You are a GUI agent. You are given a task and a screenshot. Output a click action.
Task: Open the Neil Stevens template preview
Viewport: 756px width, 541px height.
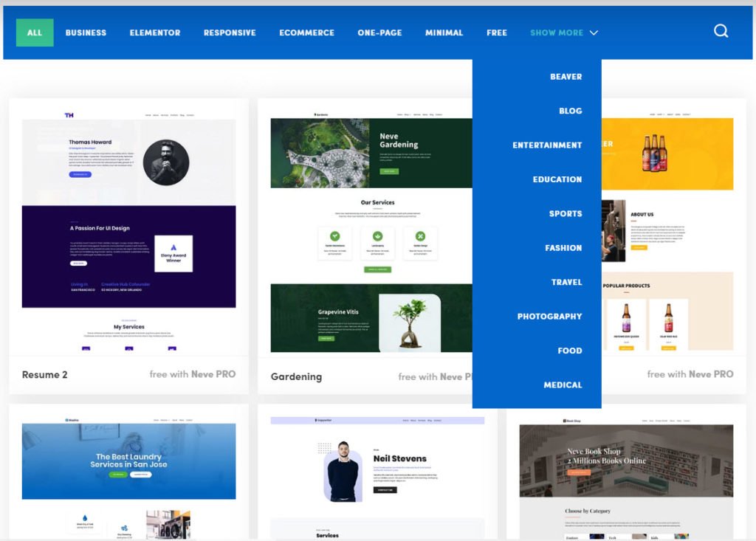(377, 478)
